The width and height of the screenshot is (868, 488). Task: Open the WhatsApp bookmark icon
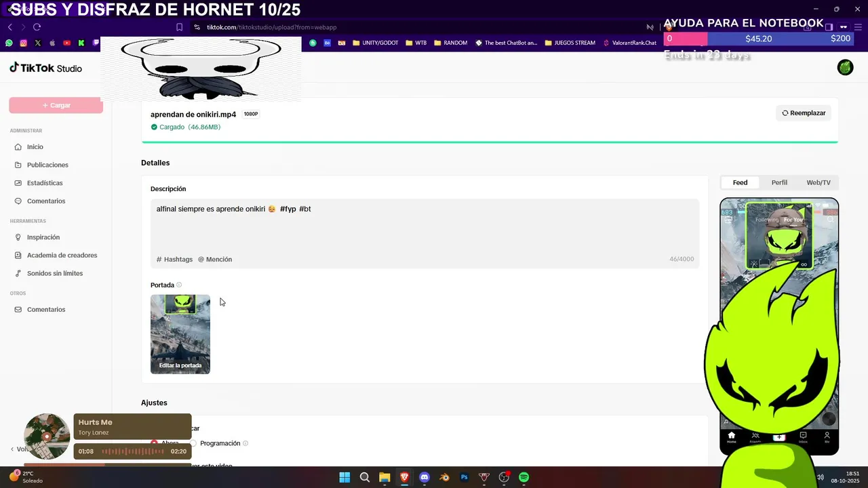pyautogui.click(x=9, y=43)
